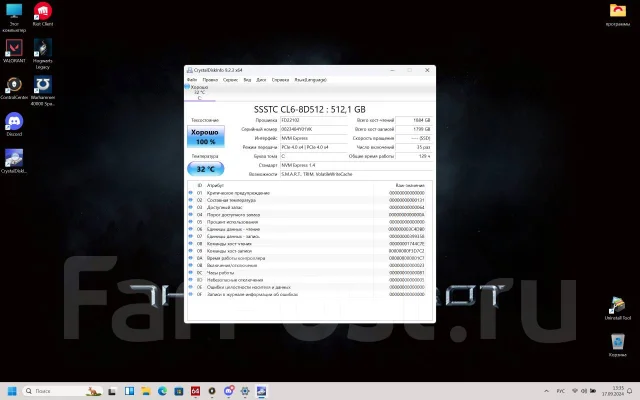
Task: Click the total host writes value 1799 GB
Action: pyautogui.click(x=413, y=129)
